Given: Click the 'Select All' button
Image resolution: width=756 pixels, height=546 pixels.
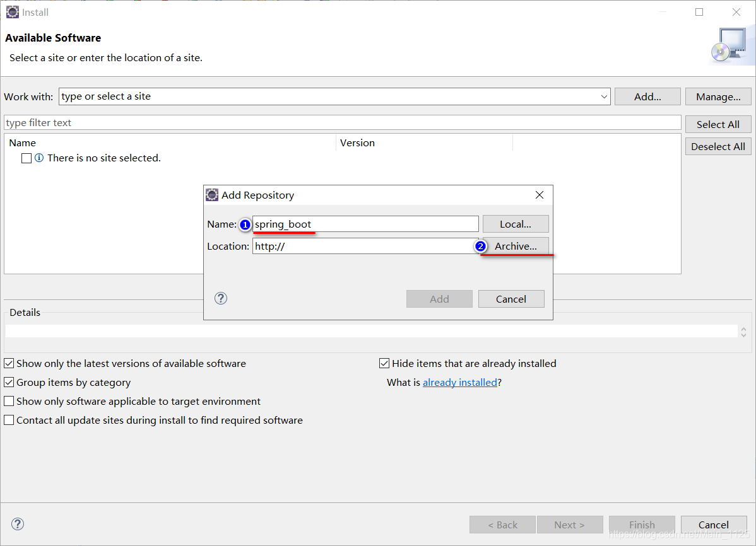Looking at the screenshot, I should 718,124.
